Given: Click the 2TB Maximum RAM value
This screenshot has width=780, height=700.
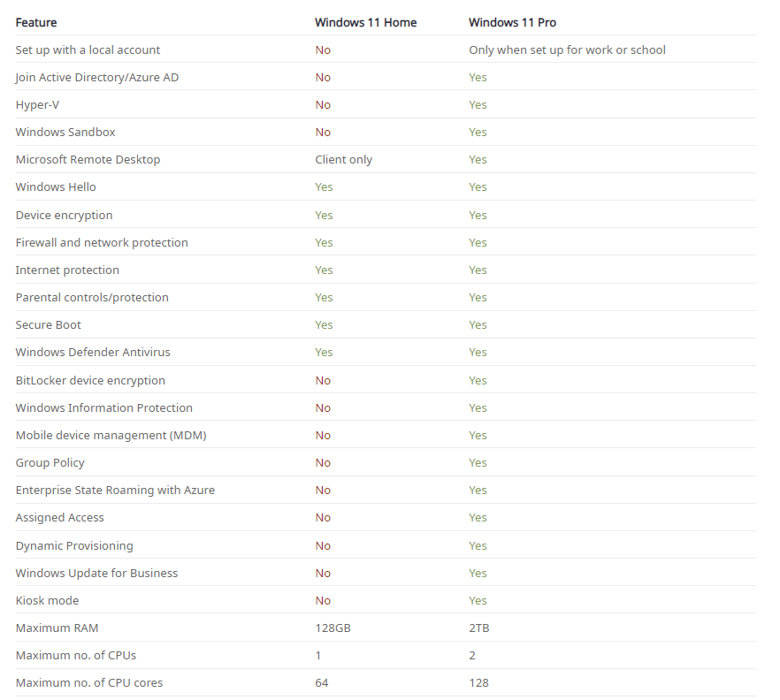Looking at the screenshot, I should 479,628.
